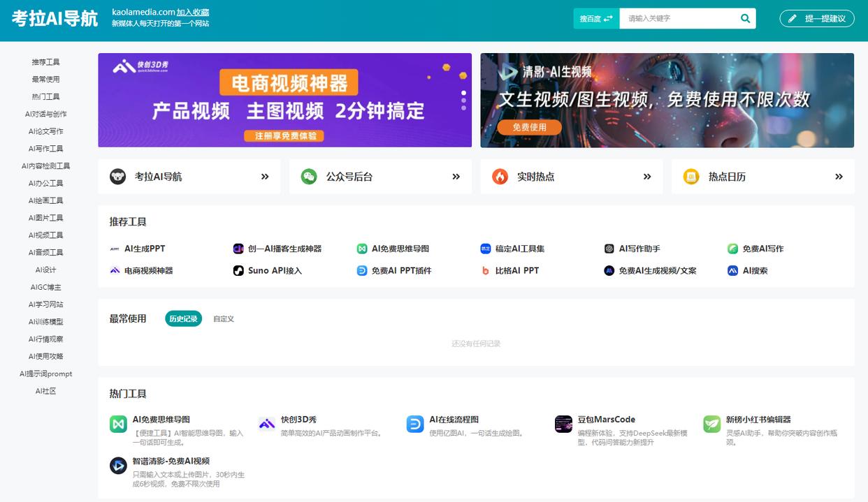Open AI使用攻略 sidebar category
Image resolution: width=868 pixels, height=502 pixels.
point(46,356)
